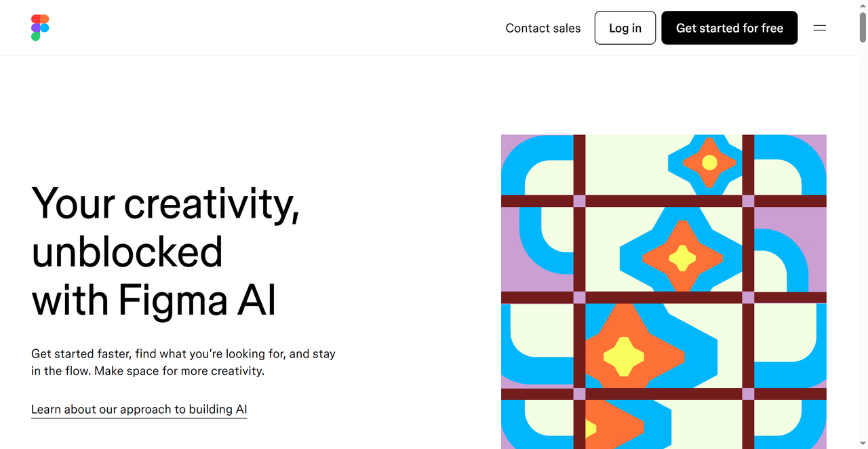Viewport: 868px width, 449px height.
Task: Click the scrollbar down arrow
Action: (x=863, y=444)
